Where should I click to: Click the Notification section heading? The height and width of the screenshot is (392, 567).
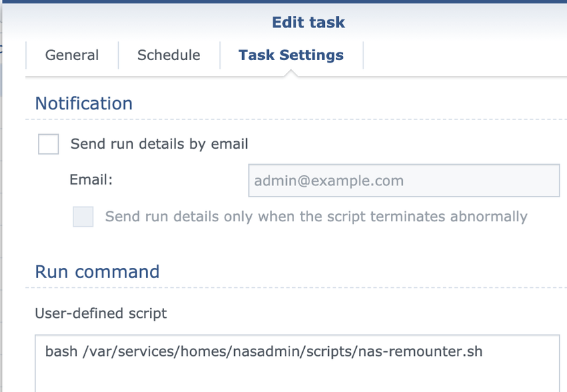[84, 104]
